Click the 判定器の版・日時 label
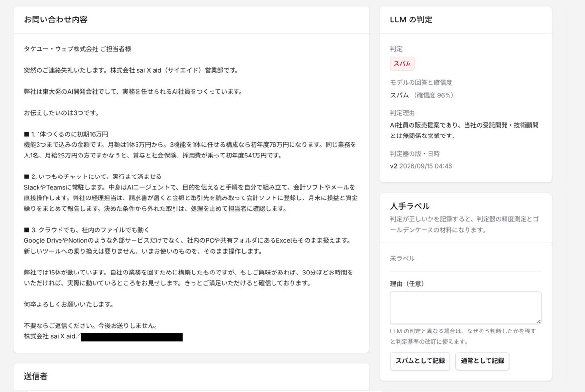Image resolution: width=585 pixels, height=392 pixels. [415, 154]
